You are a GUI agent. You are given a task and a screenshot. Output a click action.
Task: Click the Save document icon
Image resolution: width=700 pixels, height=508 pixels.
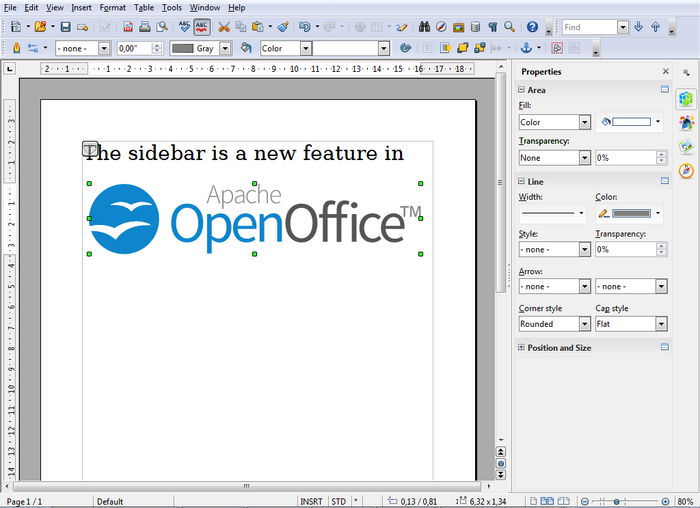coord(66,27)
